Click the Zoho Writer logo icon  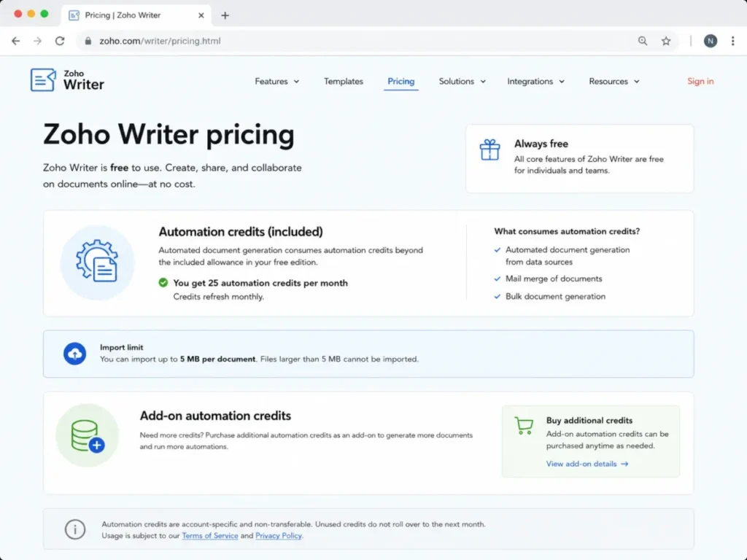tap(43, 79)
